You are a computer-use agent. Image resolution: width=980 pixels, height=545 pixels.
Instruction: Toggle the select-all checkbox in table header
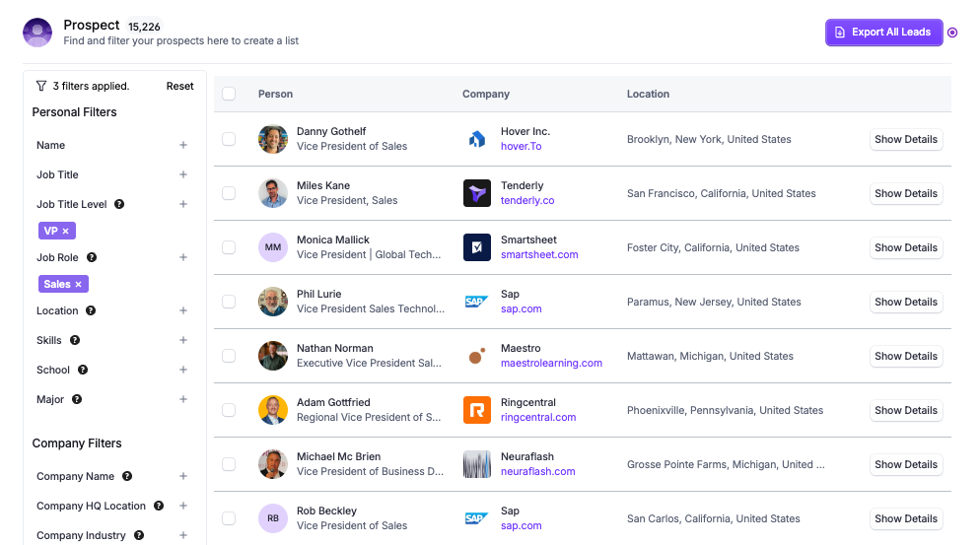click(x=229, y=95)
